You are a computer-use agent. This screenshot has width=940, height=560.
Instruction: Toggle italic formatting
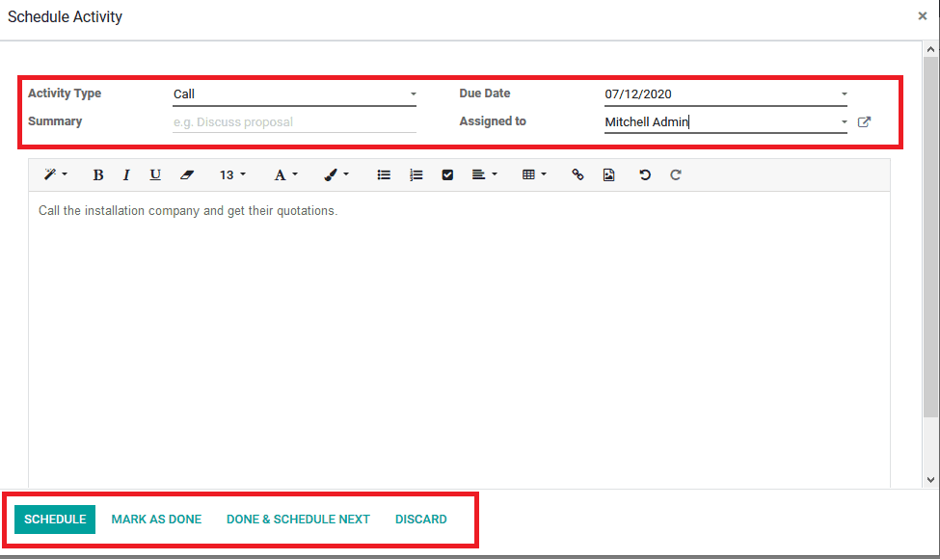pyautogui.click(x=126, y=174)
